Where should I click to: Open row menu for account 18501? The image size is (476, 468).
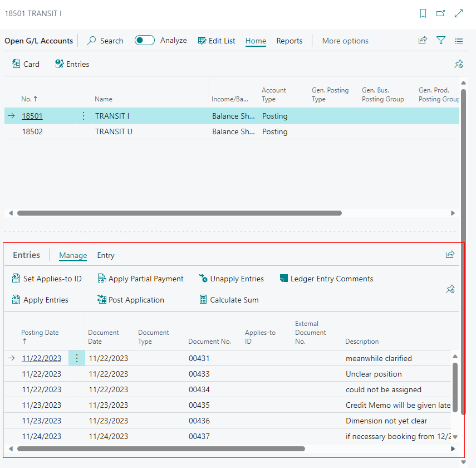(x=84, y=116)
